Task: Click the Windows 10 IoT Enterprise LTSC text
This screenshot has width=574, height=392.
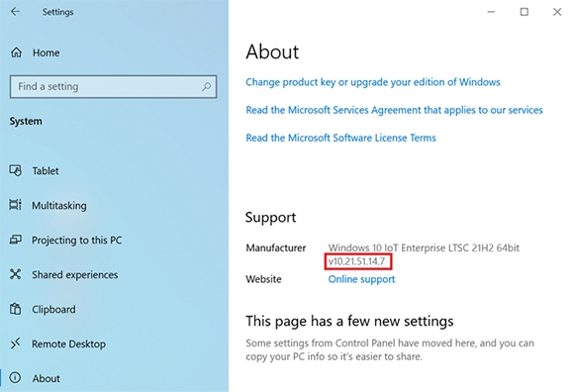Action: 424,247
